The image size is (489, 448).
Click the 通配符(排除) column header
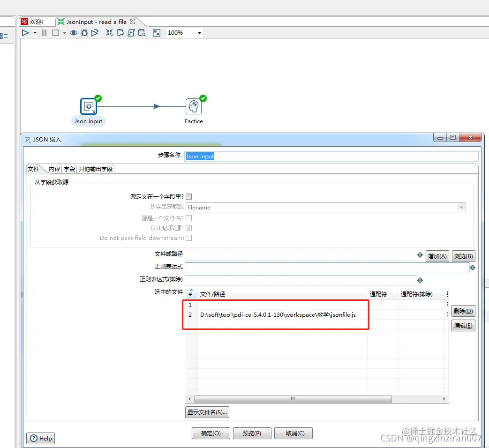tap(421, 294)
